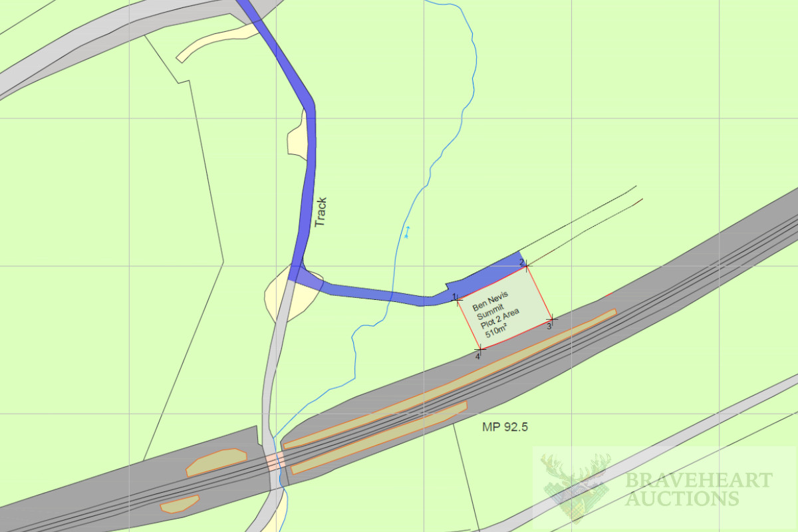Click the long upper orange-outlined railway platform
The image size is (798, 532).
(x=450, y=378)
